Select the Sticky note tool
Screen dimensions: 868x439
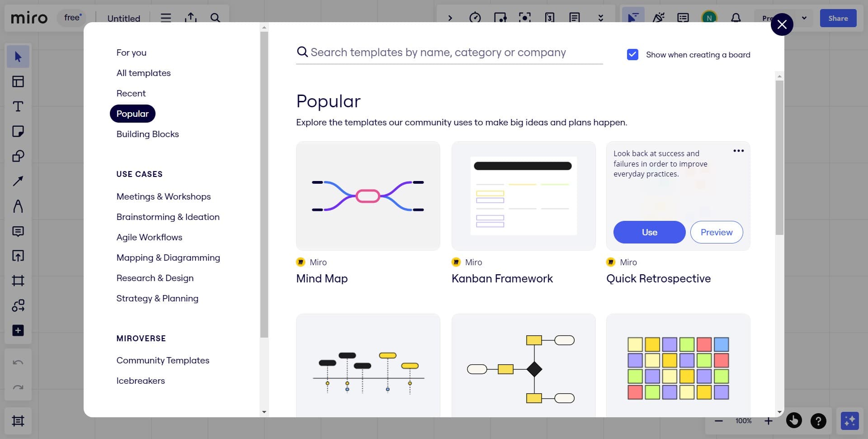point(18,131)
